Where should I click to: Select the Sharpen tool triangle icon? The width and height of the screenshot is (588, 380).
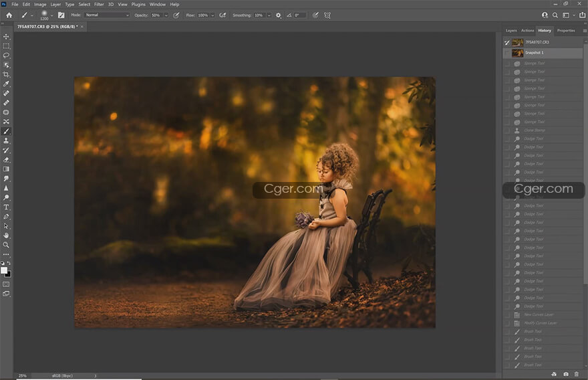coord(6,188)
